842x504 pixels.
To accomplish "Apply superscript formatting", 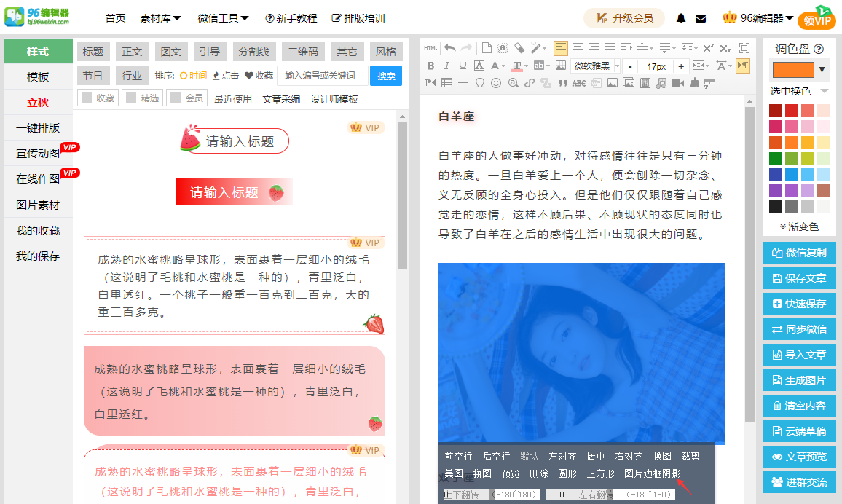I will pos(708,48).
